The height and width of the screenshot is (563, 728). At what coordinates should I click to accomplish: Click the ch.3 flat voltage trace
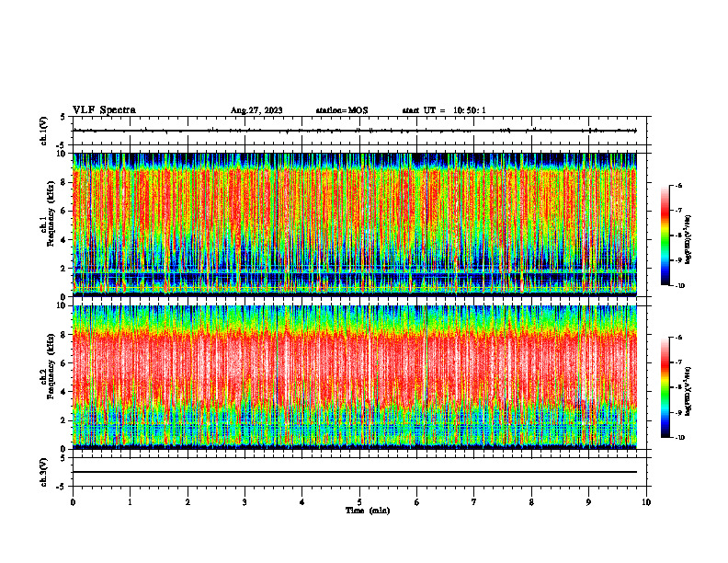pos(355,472)
